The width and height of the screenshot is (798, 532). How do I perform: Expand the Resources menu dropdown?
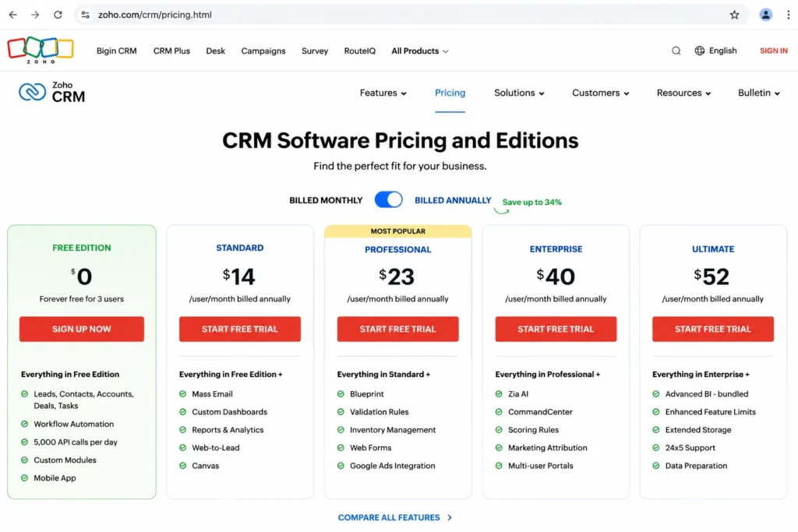683,93
